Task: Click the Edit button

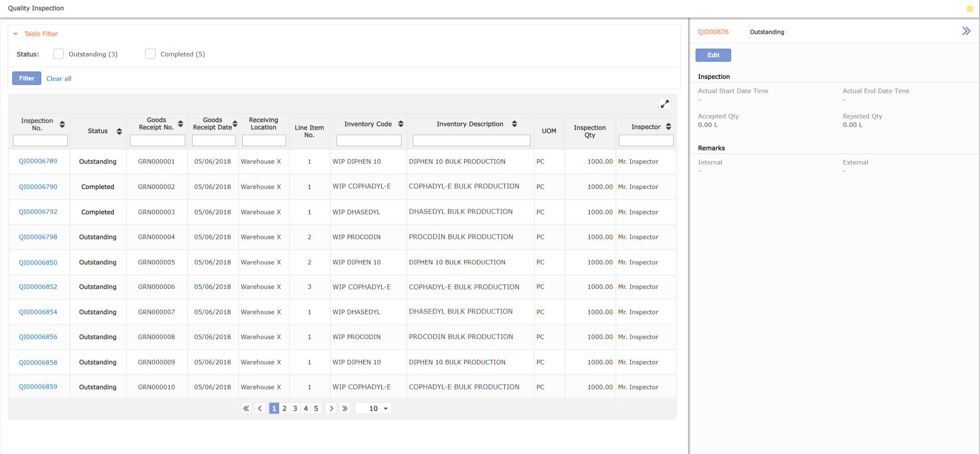Action: tap(713, 55)
